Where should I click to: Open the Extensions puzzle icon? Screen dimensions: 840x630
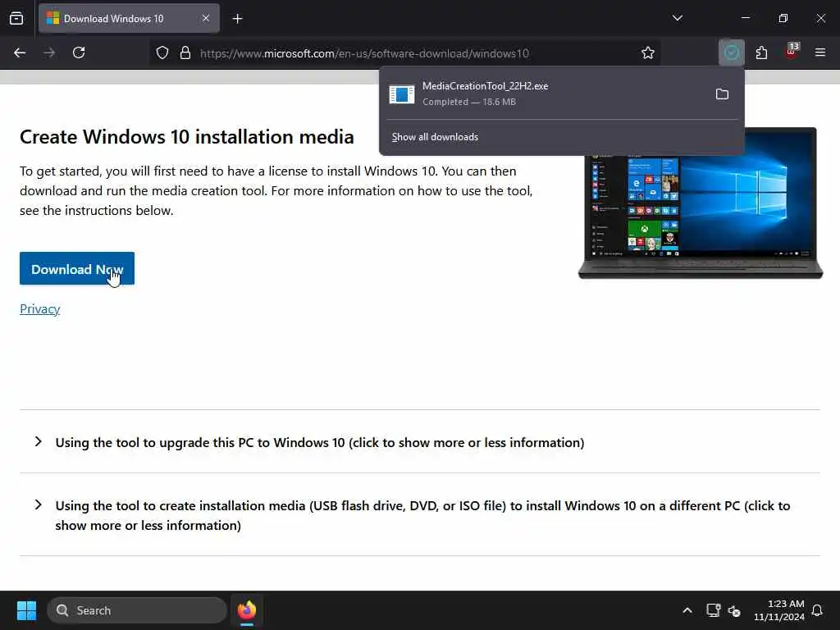[x=761, y=52]
